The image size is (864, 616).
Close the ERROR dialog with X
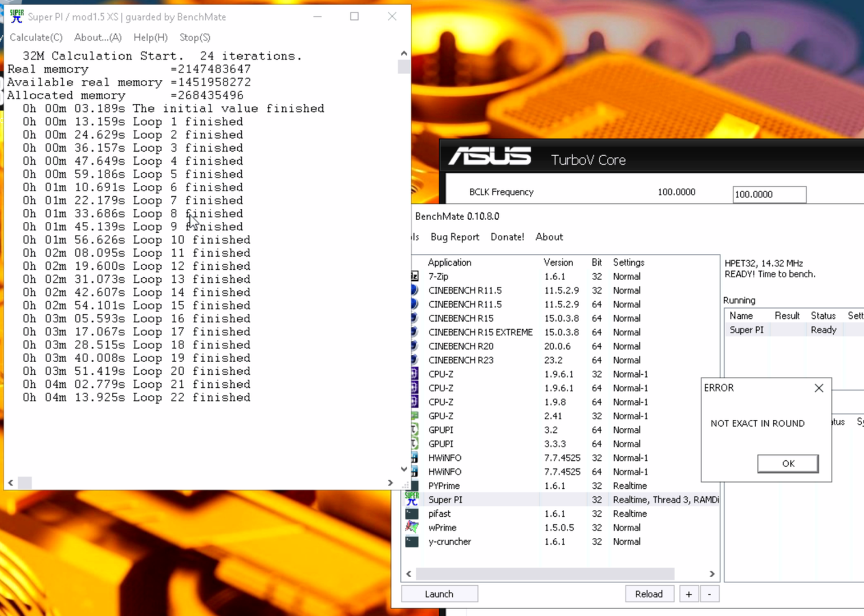pos(818,388)
